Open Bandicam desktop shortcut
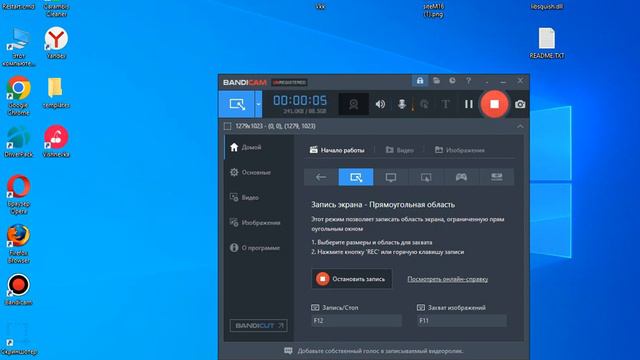This screenshot has width=640, height=360. 18,289
